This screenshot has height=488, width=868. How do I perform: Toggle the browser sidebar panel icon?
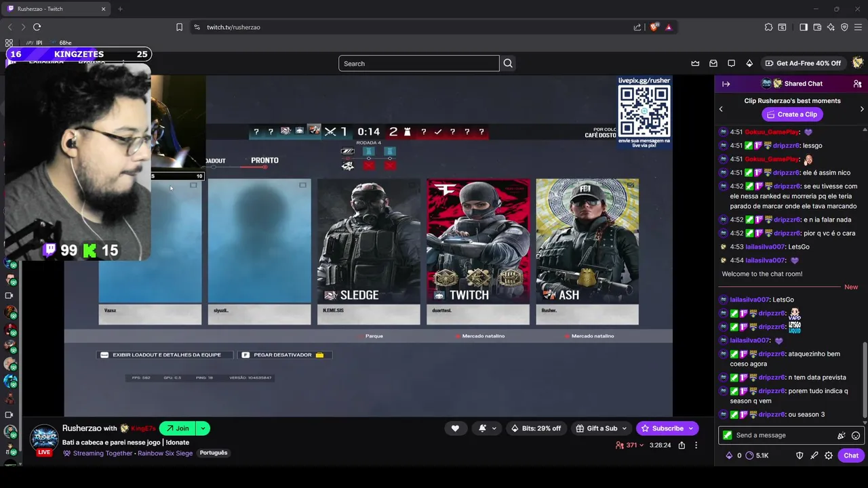point(804,27)
